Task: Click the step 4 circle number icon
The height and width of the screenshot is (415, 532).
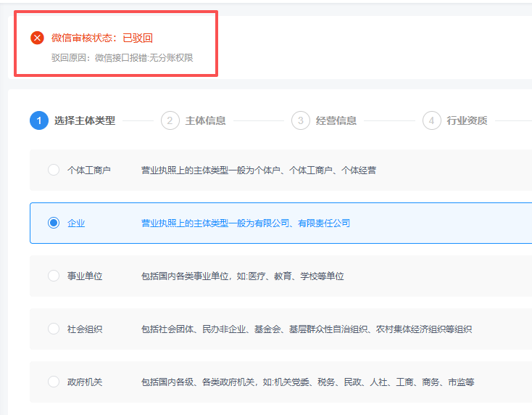Action: click(431, 120)
